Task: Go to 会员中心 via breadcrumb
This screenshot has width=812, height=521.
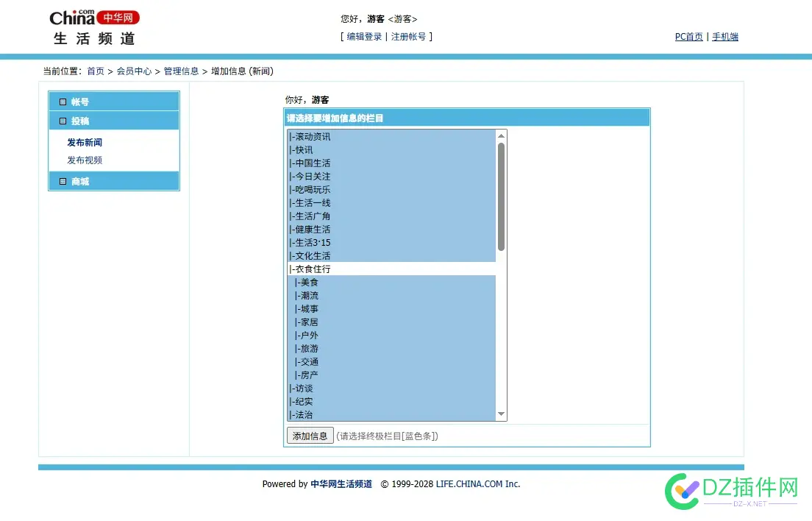Action: (135, 71)
